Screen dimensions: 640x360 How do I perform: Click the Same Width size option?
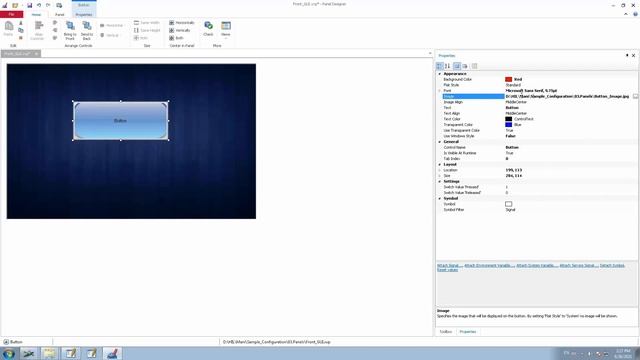pos(147,23)
